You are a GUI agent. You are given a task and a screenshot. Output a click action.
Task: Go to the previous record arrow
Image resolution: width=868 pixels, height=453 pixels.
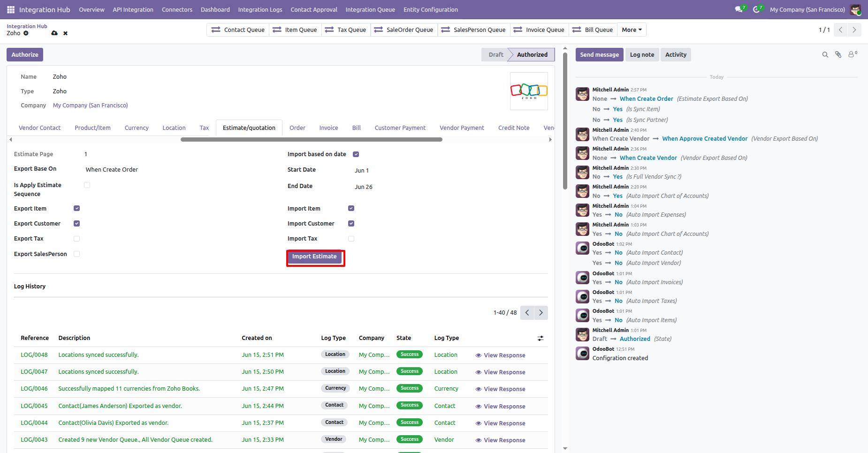click(x=840, y=30)
